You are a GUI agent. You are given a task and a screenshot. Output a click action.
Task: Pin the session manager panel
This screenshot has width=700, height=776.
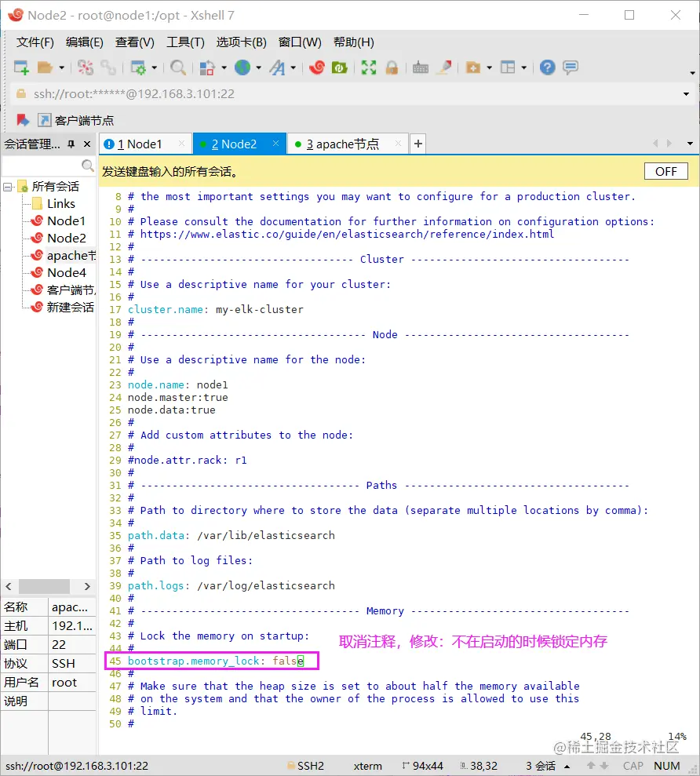coord(71,144)
